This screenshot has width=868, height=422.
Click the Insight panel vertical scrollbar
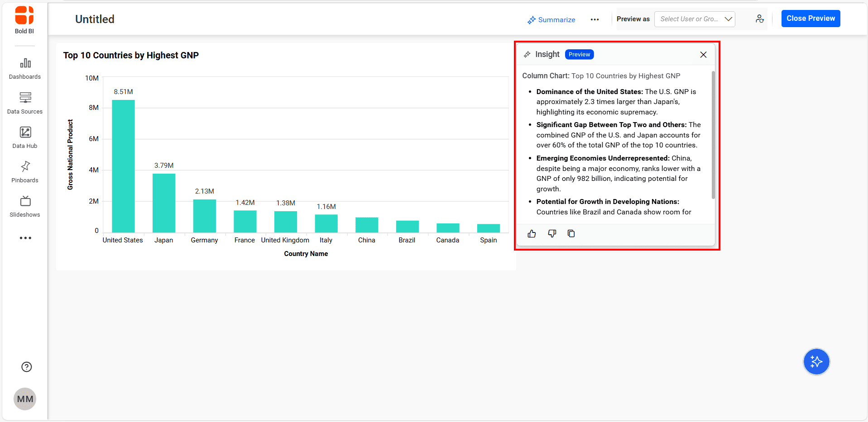(713, 136)
